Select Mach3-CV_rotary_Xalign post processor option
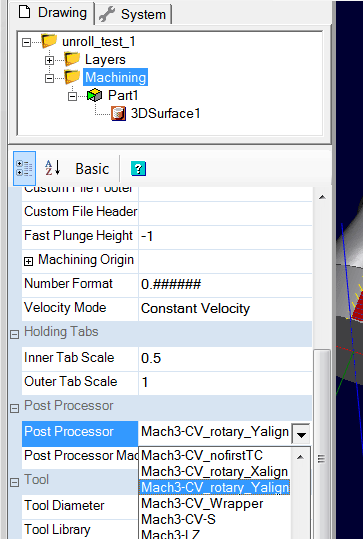The width and height of the screenshot is (363, 539). coord(214,472)
